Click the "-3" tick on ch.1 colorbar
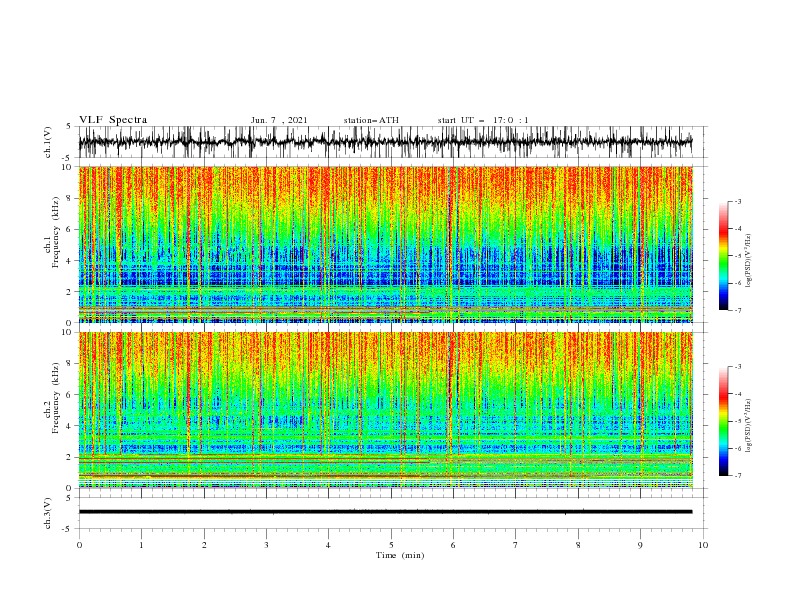This screenshot has height=612, width=792. 737,201
